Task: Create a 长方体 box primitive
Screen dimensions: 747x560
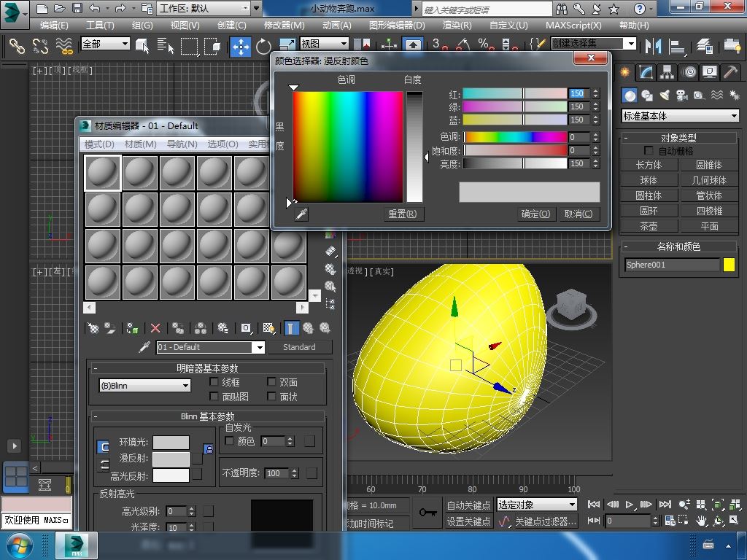Action: coord(649,166)
